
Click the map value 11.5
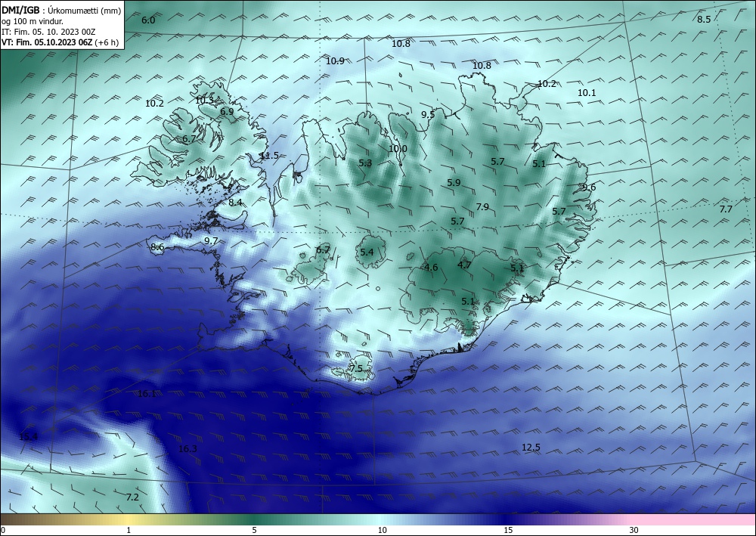click(269, 155)
